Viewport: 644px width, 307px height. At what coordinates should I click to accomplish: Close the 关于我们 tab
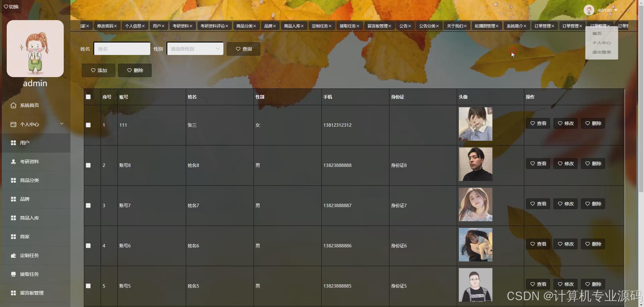[465, 26]
